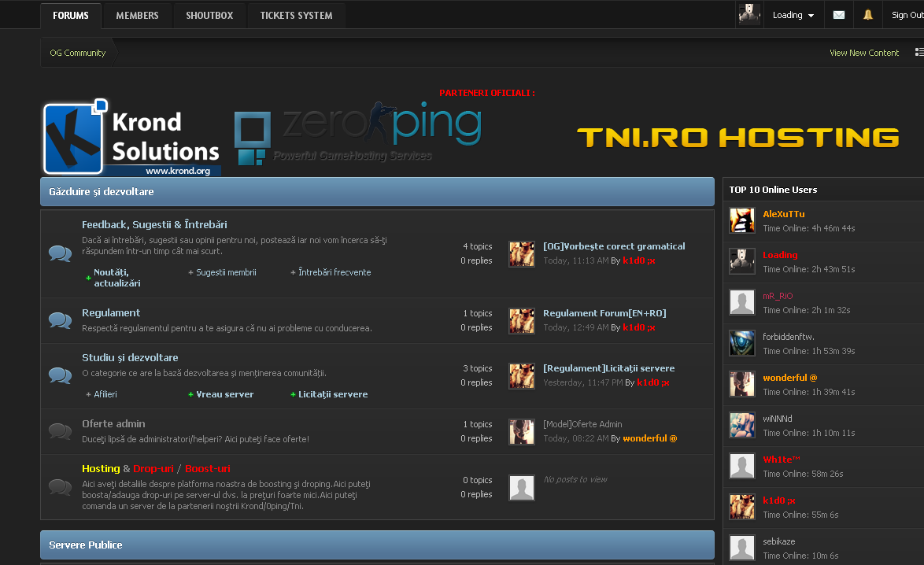View Wh1te™ avatar in Top 10 list
924x565 pixels.
tap(742, 466)
